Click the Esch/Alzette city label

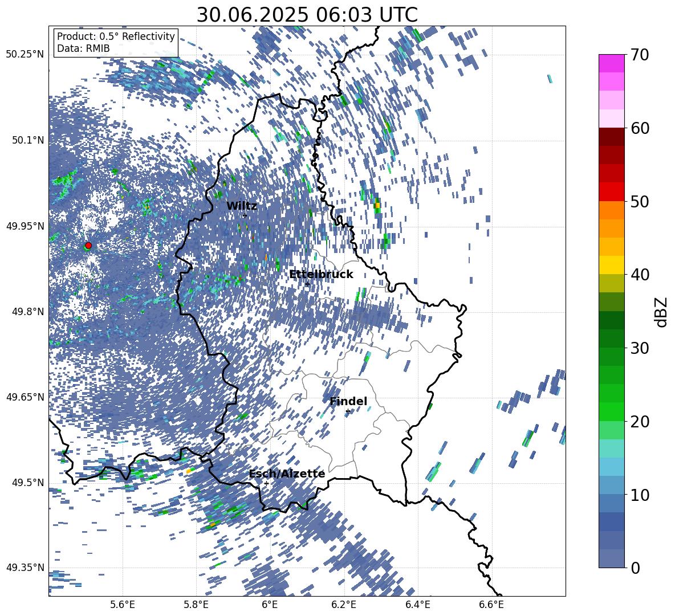coord(287,474)
